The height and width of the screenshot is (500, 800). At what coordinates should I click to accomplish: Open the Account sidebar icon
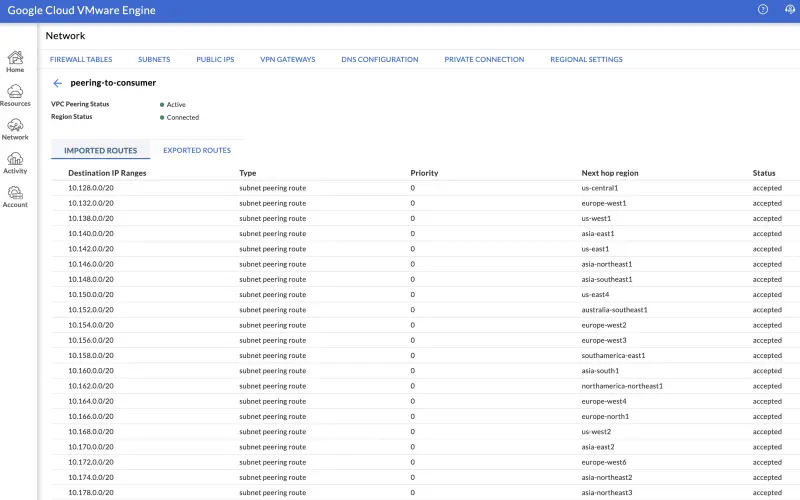tap(15, 196)
